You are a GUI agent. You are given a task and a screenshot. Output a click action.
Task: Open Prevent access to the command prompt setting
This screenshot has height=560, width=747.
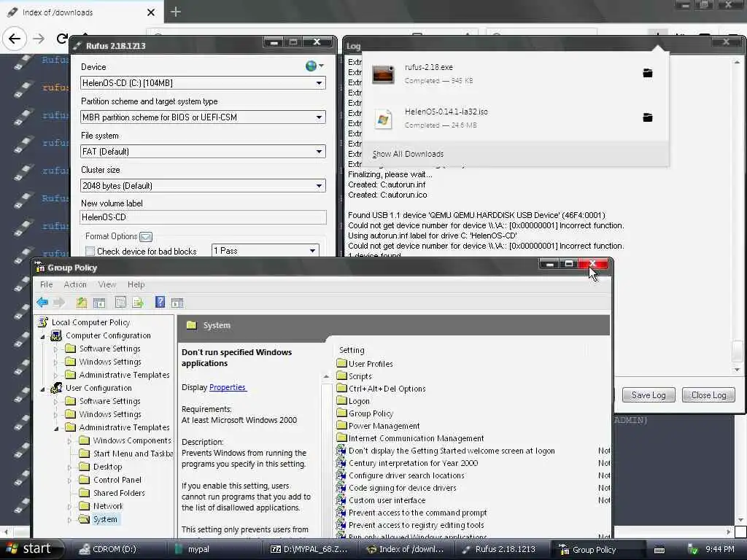coord(417,513)
